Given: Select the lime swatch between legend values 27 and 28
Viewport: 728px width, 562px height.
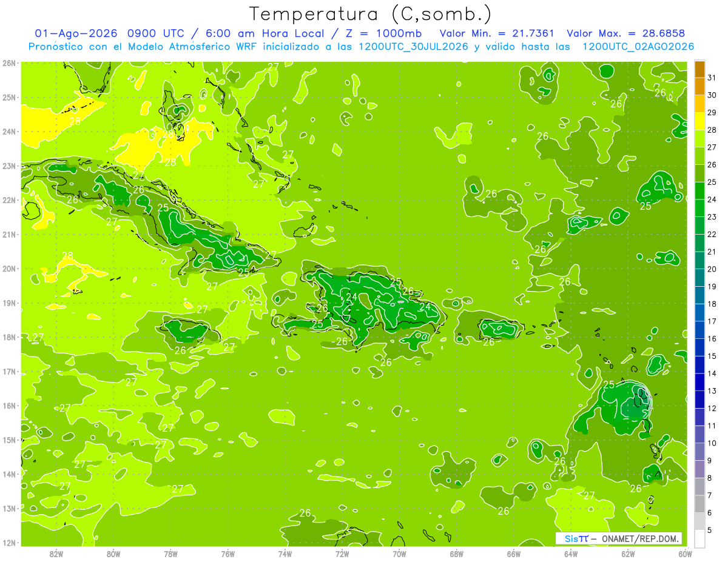Looking at the screenshot, I should click(x=700, y=138).
